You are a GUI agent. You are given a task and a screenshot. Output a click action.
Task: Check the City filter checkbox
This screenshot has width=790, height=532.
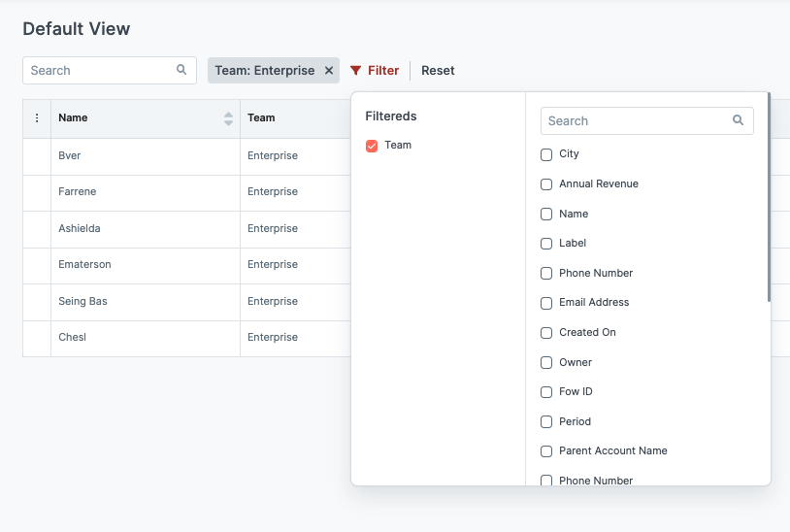pyautogui.click(x=546, y=154)
